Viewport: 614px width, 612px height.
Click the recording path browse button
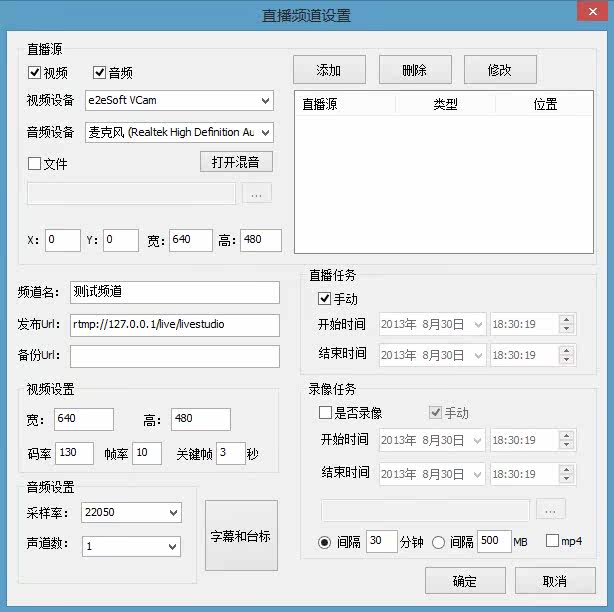pyautogui.click(x=550, y=510)
